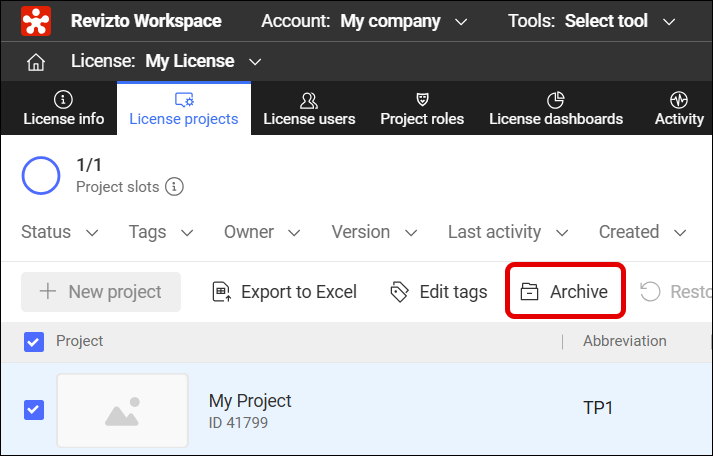The image size is (713, 456).
Task: Open the Account My company dropdown
Action: pyautogui.click(x=364, y=21)
